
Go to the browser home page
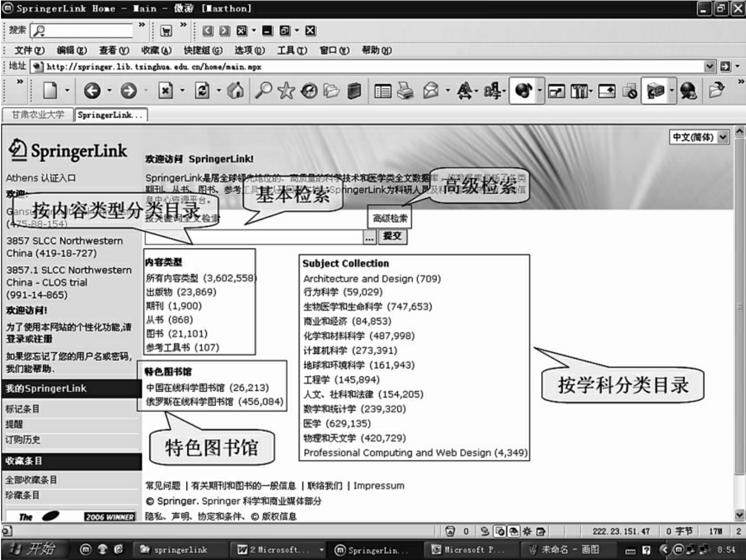coord(235,91)
